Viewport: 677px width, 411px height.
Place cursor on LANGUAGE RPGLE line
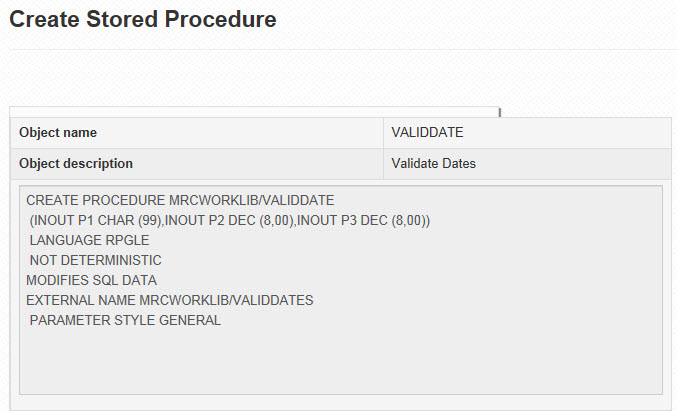[89, 240]
